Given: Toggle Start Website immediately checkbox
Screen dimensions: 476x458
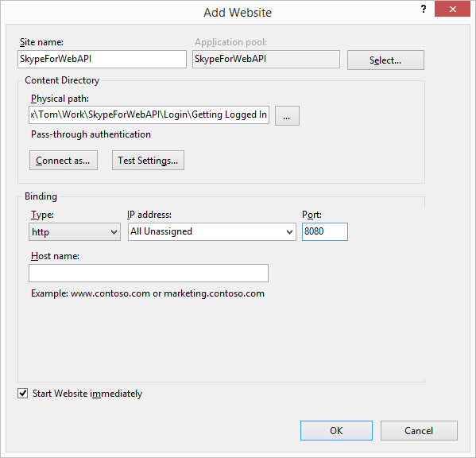Looking at the screenshot, I should pos(23,393).
